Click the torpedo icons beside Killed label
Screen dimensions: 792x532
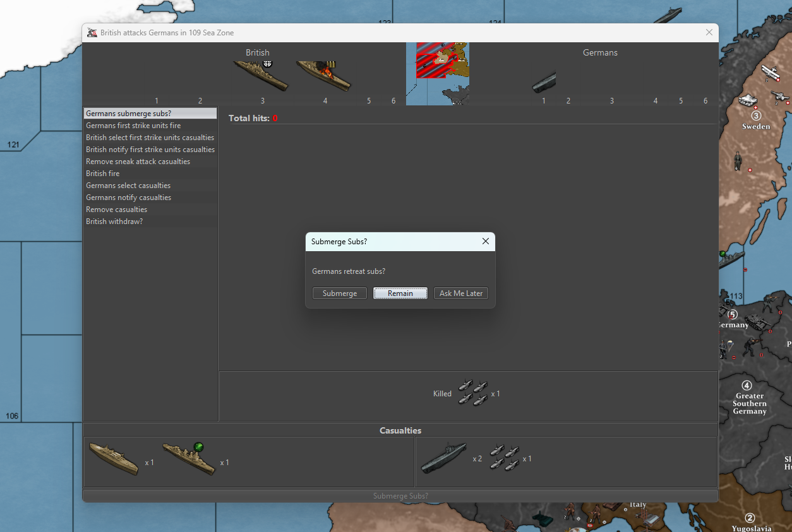click(x=472, y=393)
